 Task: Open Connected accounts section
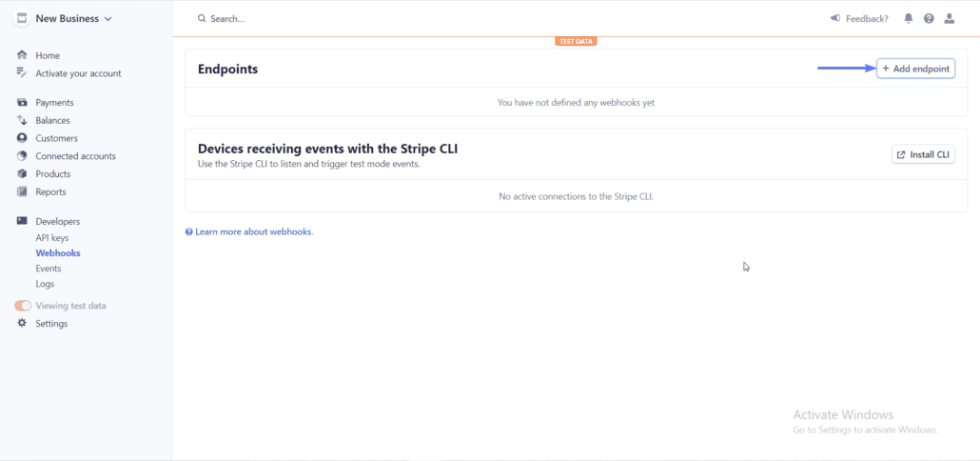pos(75,156)
